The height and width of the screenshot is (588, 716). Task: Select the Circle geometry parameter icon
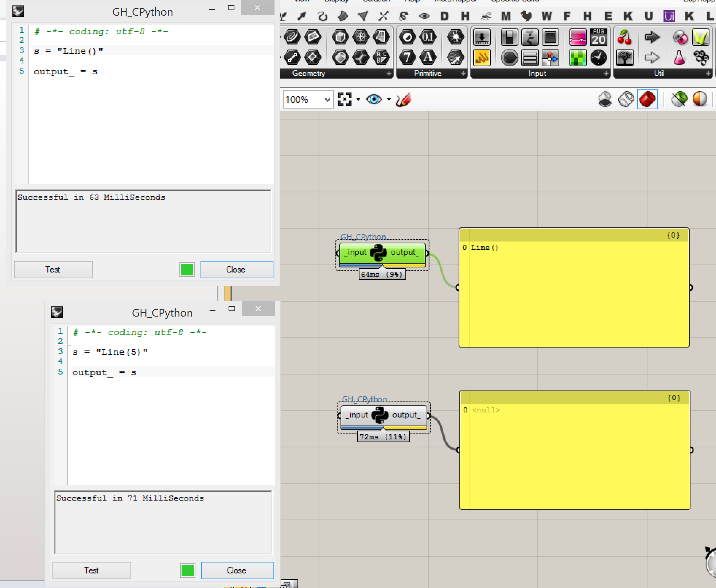292,37
